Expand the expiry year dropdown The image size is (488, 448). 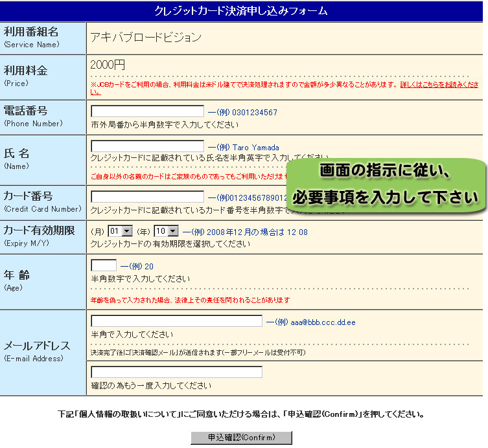click(166, 231)
